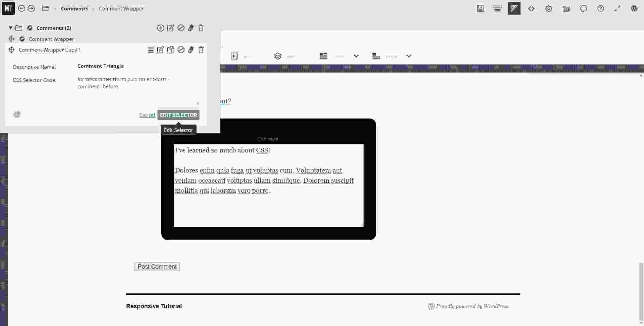Click the Cancel link

point(147,115)
